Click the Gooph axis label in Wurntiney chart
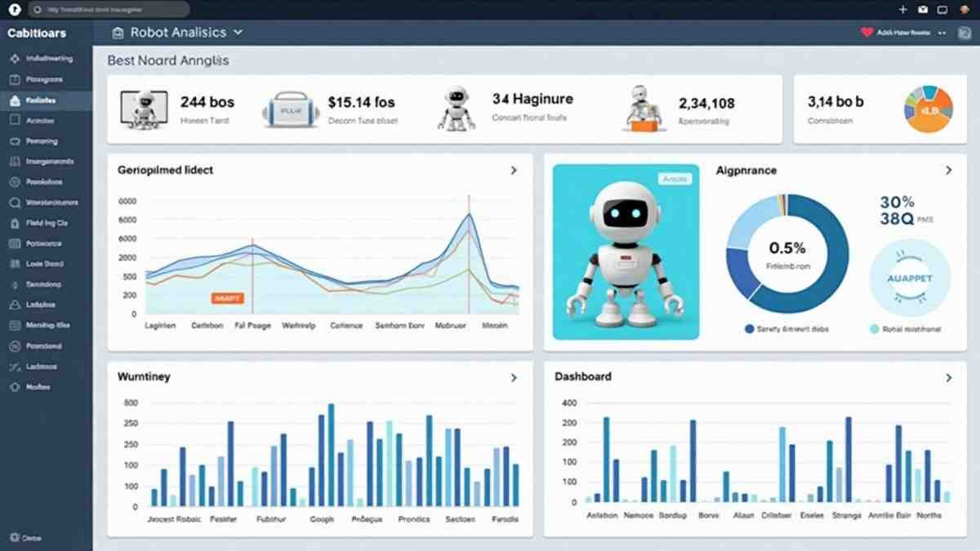This screenshot has width=980, height=551. click(x=322, y=518)
